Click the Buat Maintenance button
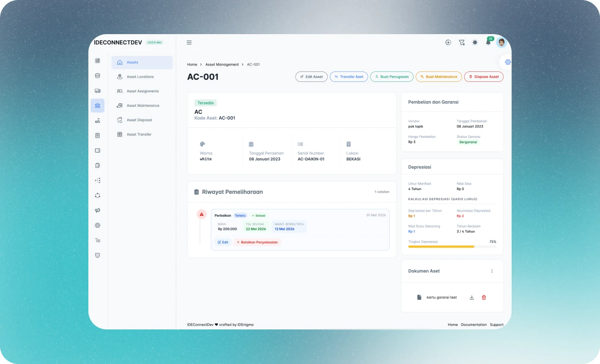The width and height of the screenshot is (600, 364). tap(438, 77)
